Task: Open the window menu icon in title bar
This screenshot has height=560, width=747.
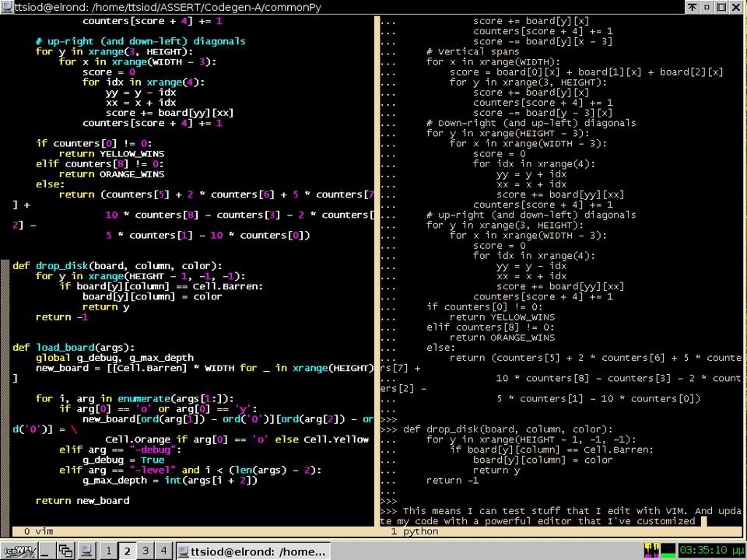Action: (x=7, y=7)
